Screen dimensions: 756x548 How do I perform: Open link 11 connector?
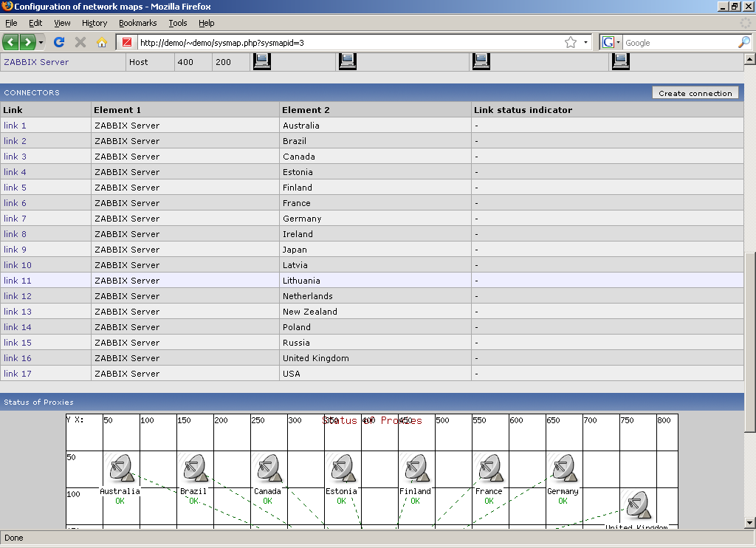(18, 280)
